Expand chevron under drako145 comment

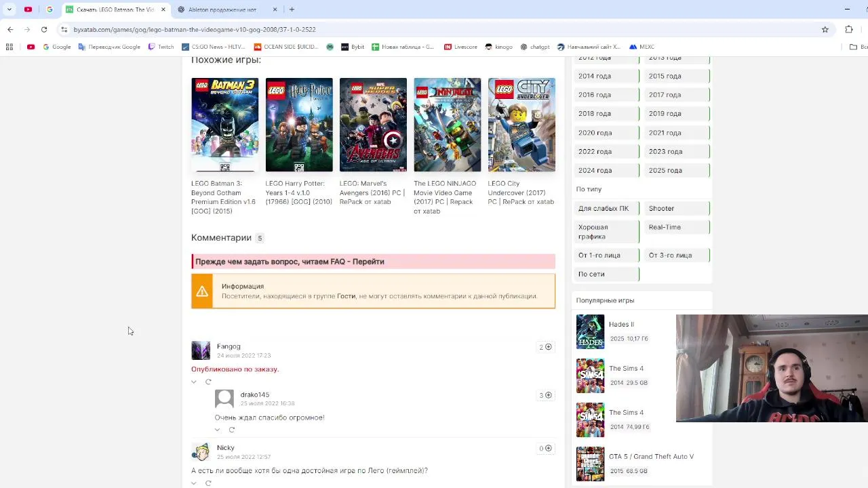(218, 430)
